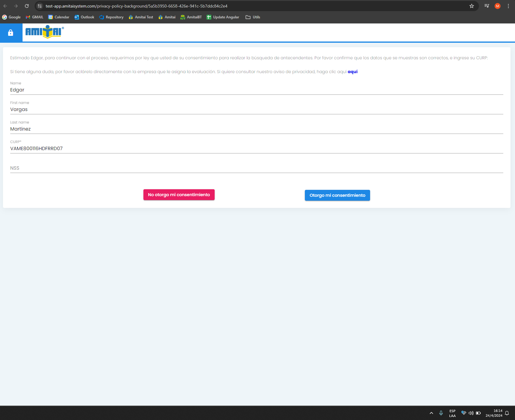Open the Chrome profile avatar
This screenshot has width=515, height=420.
pyautogui.click(x=497, y=6)
